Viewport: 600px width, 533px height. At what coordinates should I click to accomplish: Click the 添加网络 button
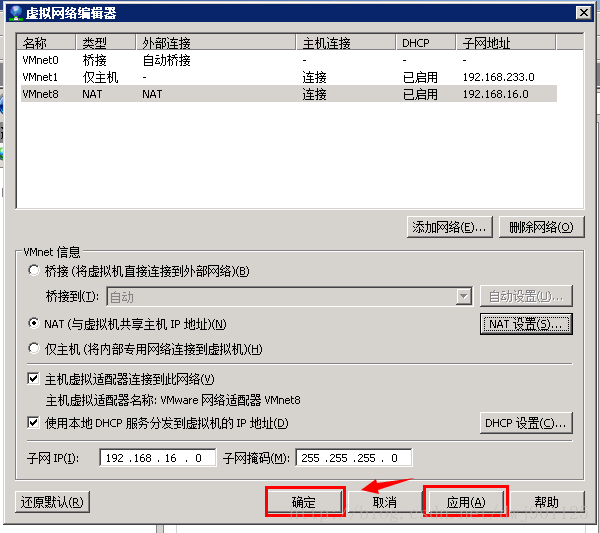(x=450, y=227)
